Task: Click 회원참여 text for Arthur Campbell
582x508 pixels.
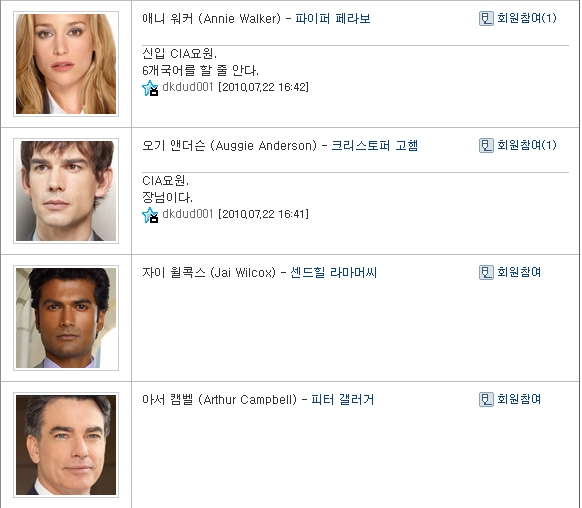Action: click(x=519, y=399)
